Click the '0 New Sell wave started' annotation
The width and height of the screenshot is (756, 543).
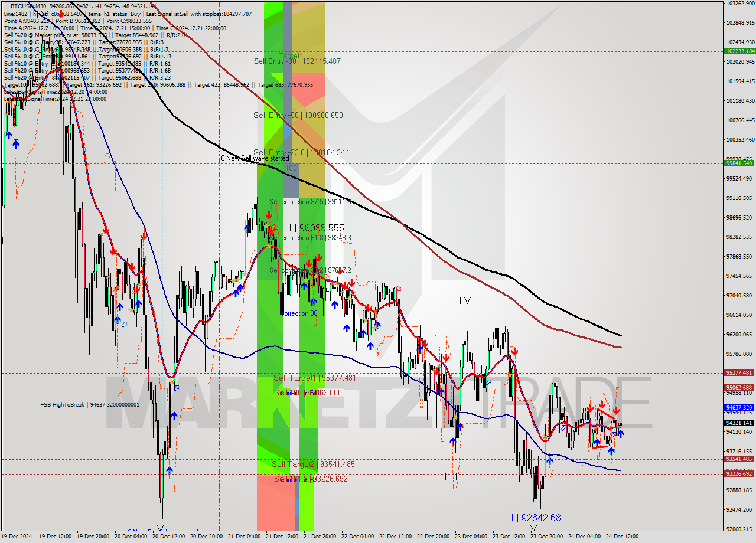[x=255, y=158]
